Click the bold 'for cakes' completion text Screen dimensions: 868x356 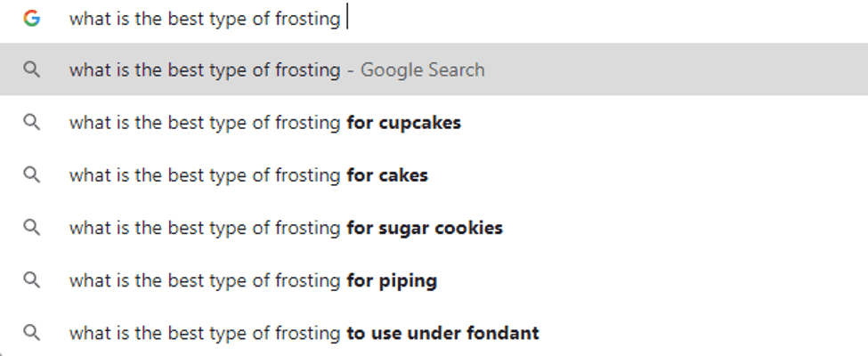coord(387,175)
